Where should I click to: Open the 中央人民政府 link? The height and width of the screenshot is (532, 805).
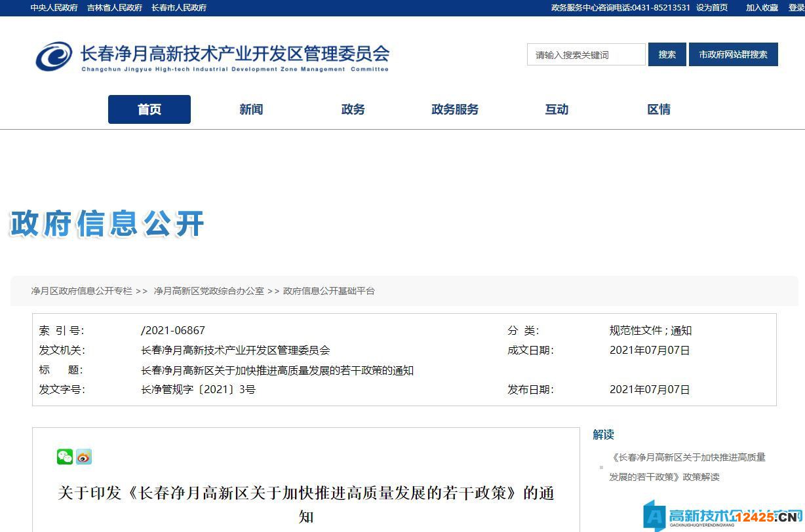pyautogui.click(x=52, y=8)
